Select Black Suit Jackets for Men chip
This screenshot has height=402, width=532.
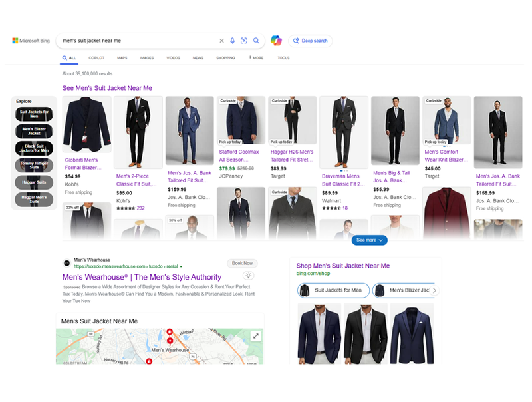pyautogui.click(x=34, y=148)
